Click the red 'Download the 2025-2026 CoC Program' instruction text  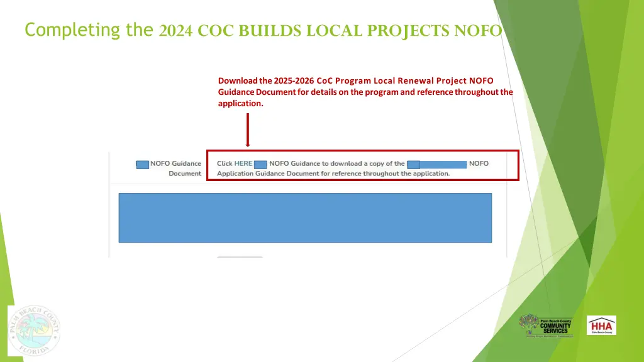(x=365, y=92)
